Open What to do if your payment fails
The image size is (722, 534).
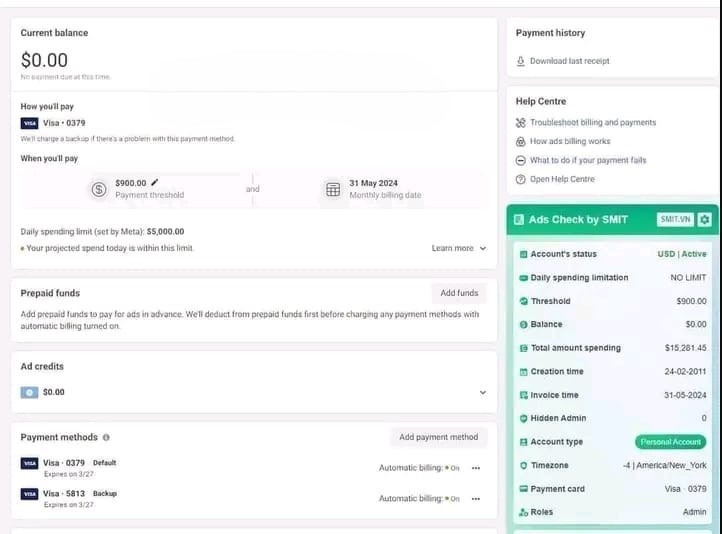[588, 160]
